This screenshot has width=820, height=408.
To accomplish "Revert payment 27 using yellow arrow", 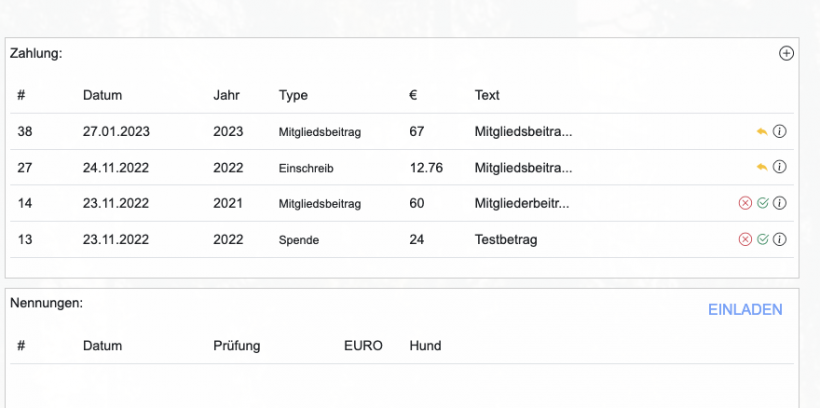I will pyautogui.click(x=762, y=167).
